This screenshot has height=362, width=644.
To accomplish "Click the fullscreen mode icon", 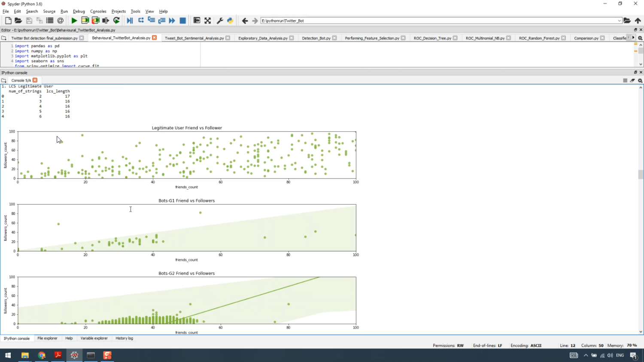I will pos(208,21).
